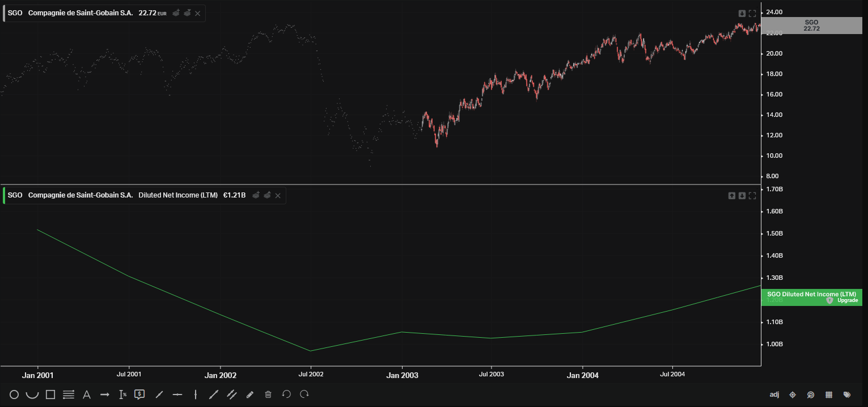Click the 22.72 EUR price in legend
The image size is (868, 407).
click(153, 13)
